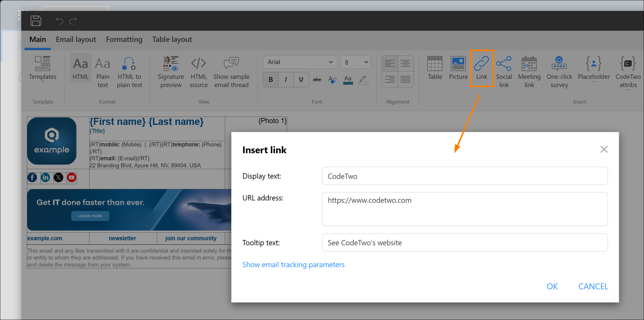Screen dimensions: 644x320
Task: Click the Tooltip text field
Action: tap(464, 243)
